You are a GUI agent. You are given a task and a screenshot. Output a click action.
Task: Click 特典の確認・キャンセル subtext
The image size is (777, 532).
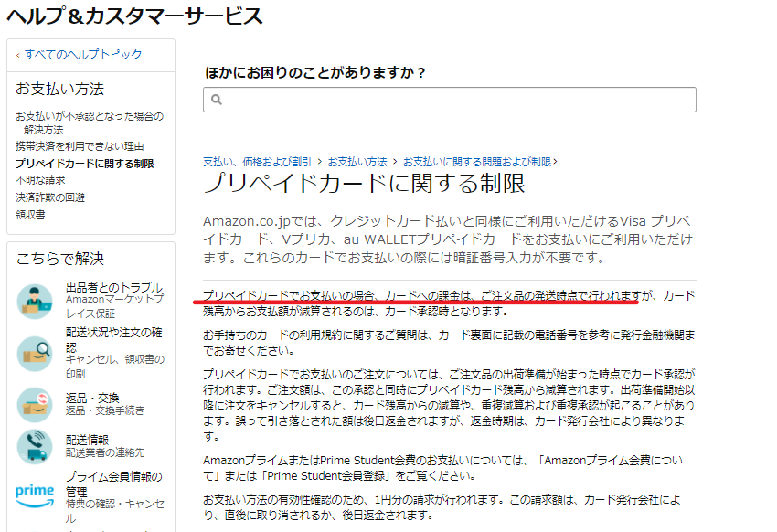tap(115, 511)
